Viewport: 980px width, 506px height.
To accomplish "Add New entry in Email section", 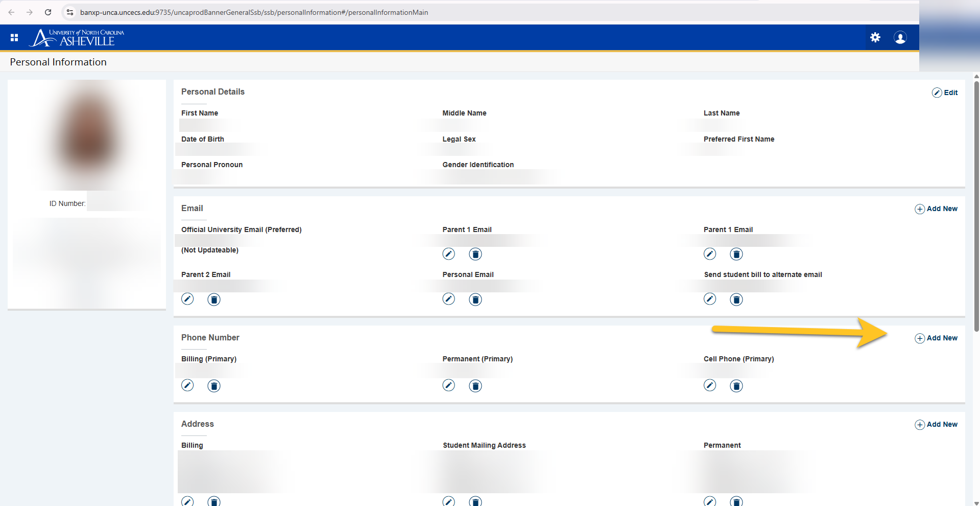I will click(x=936, y=209).
